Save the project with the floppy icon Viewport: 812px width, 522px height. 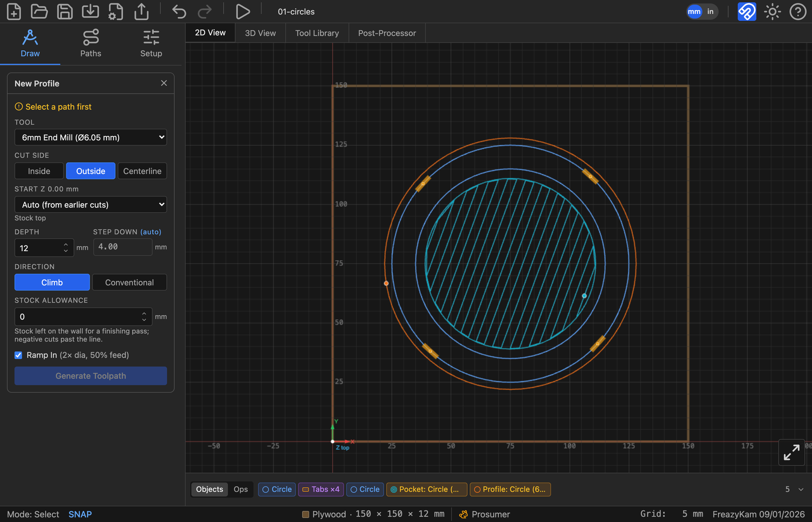click(64, 11)
